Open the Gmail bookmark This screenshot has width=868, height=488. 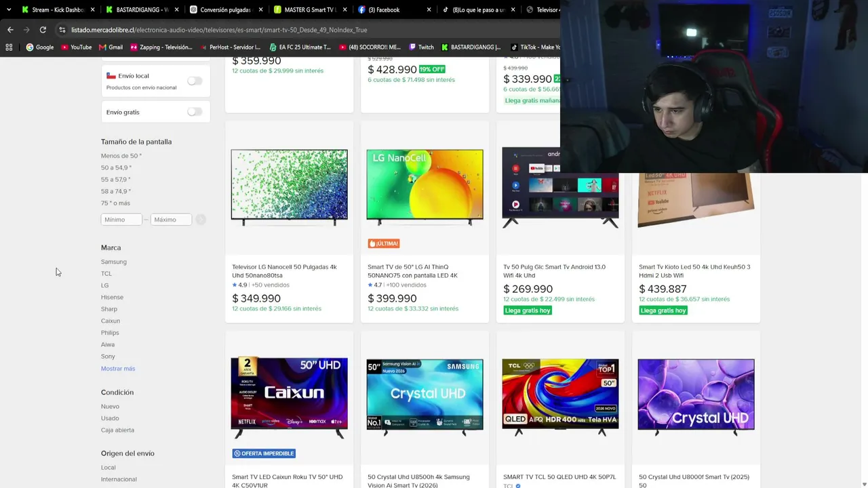111,47
